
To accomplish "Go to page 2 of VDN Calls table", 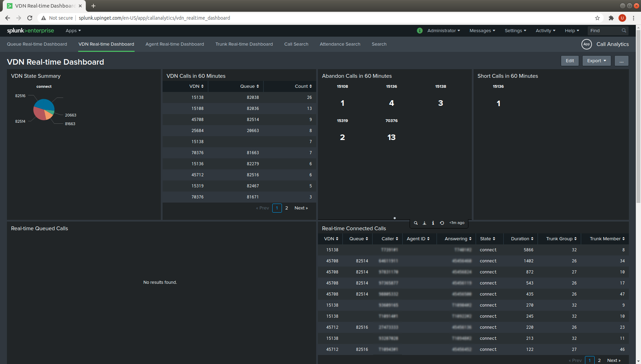I will tap(286, 208).
